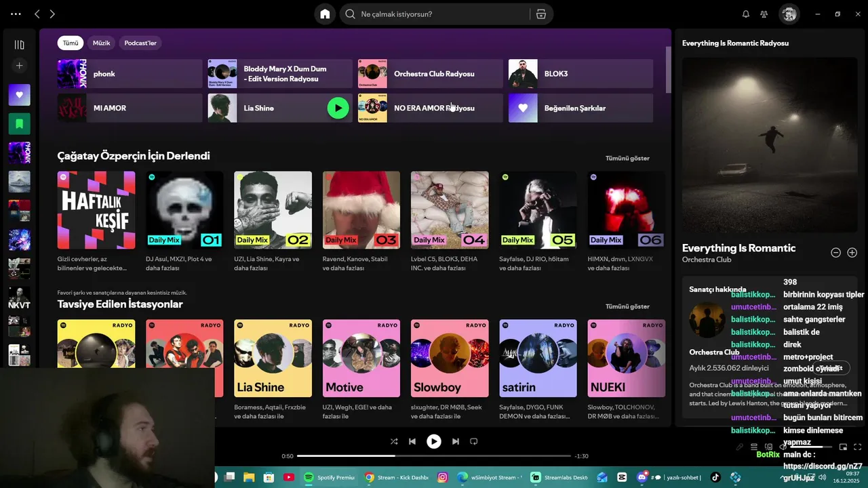Navigate forward with the right arrow
This screenshot has width=868, height=488.
(x=52, y=14)
